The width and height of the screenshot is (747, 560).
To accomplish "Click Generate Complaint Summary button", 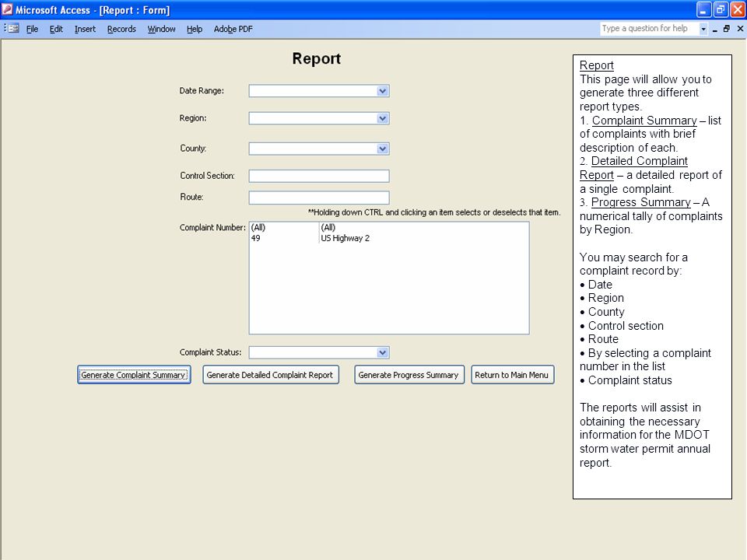I will tap(134, 375).
